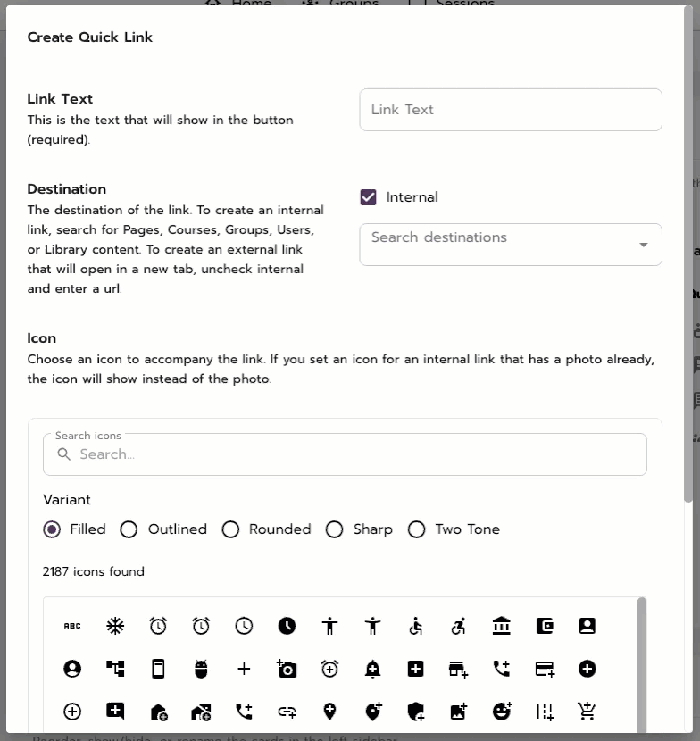700x741 pixels.
Task: Select the account tree hierarchy icon
Action: [115, 669]
